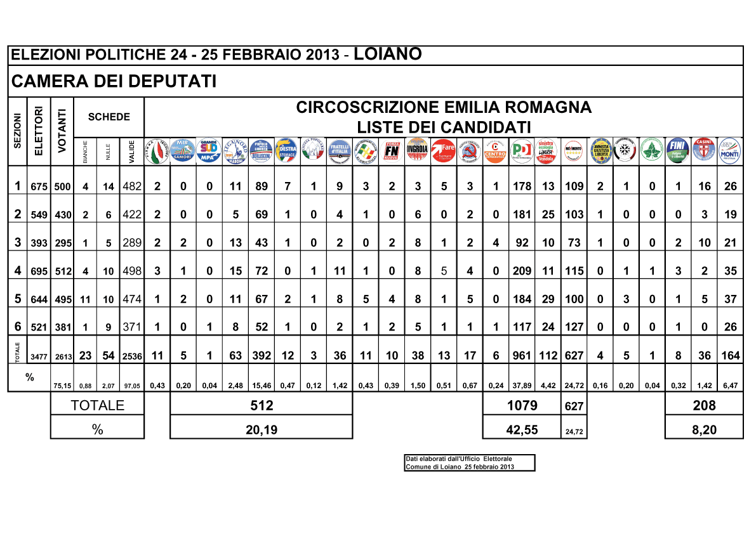Click the coalition percentage cell 20,19

pos(261,430)
